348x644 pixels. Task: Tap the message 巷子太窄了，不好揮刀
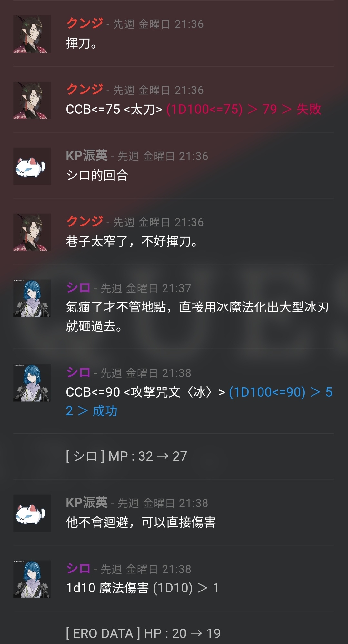pyautogui.click(x=132, y=241)
